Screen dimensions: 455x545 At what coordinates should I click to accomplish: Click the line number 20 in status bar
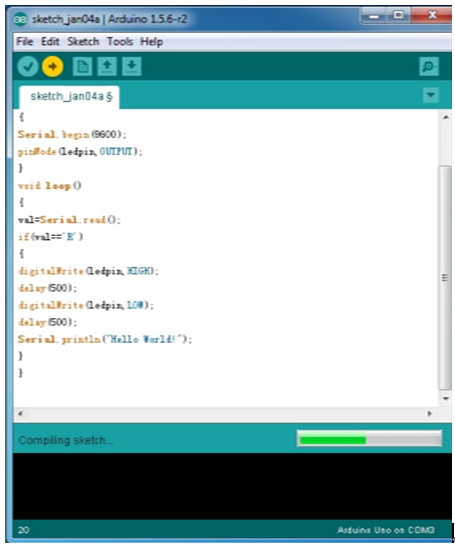pyautogui.click(x=24, y=530)
